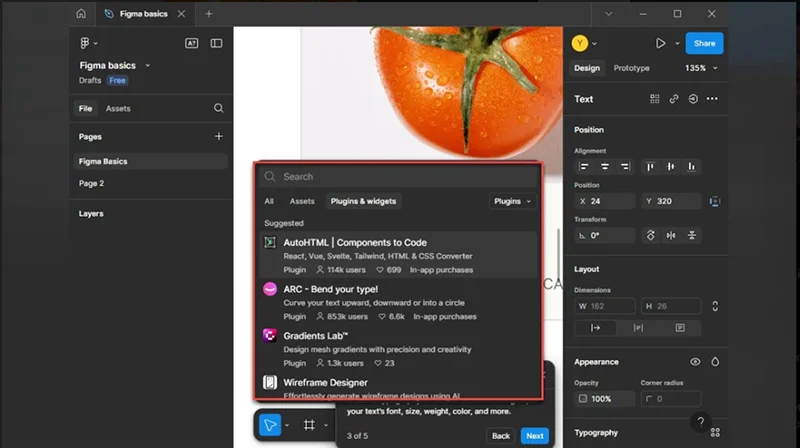Open more options (three dots) in Text header
This screenshot has height=448, width=800.
click(x=712, y=99)
